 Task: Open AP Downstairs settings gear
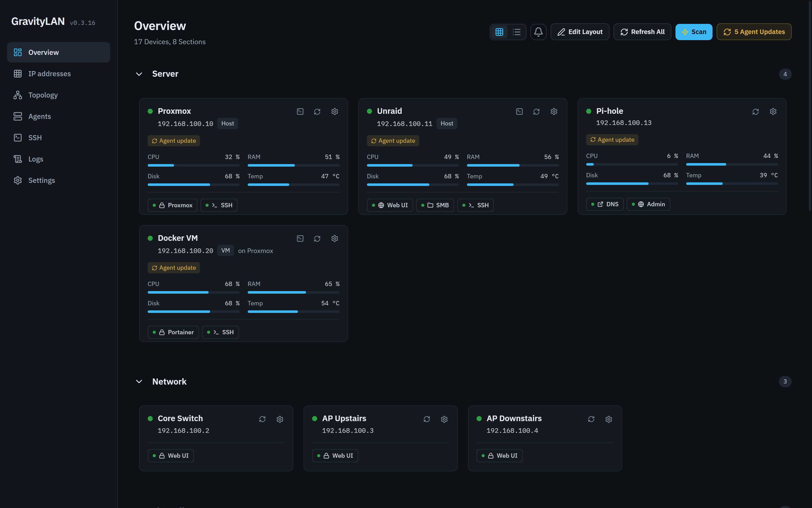(x=608, y=419)
